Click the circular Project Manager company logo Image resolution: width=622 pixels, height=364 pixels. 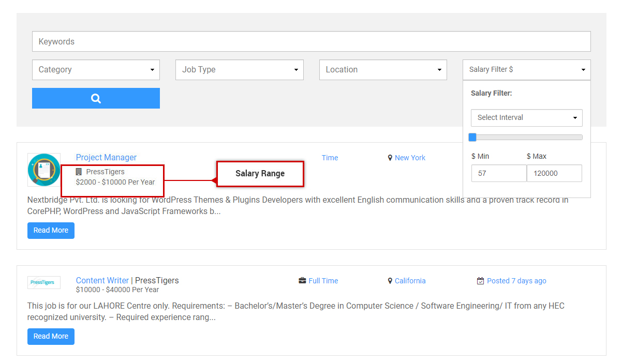[44, 169]
